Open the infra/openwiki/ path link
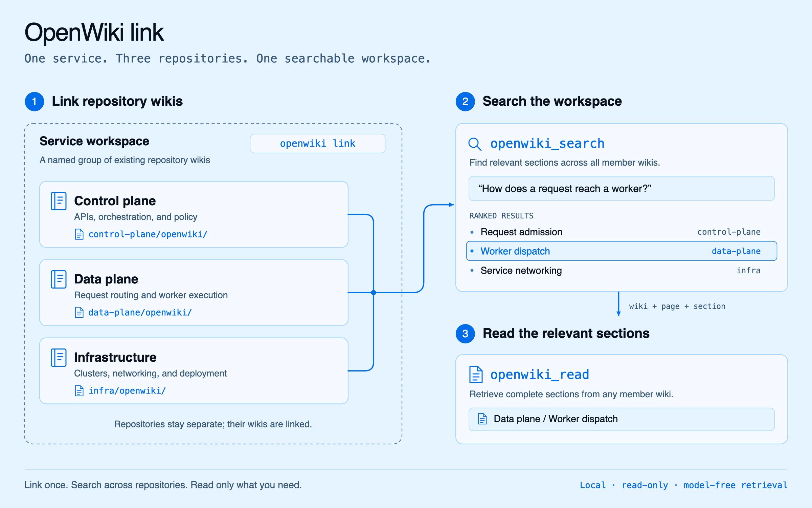Viewport: 812px width, 508px height. point(127,391)
